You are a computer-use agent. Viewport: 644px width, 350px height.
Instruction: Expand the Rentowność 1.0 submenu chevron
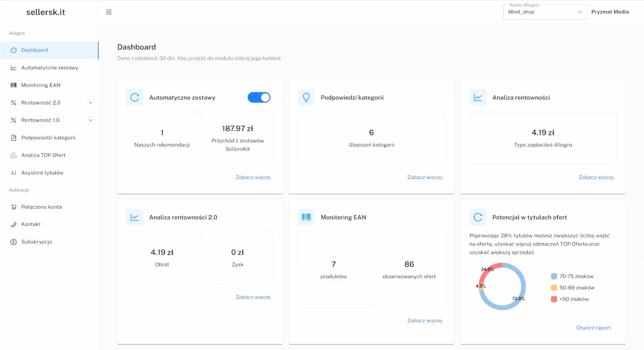[91, 120]
